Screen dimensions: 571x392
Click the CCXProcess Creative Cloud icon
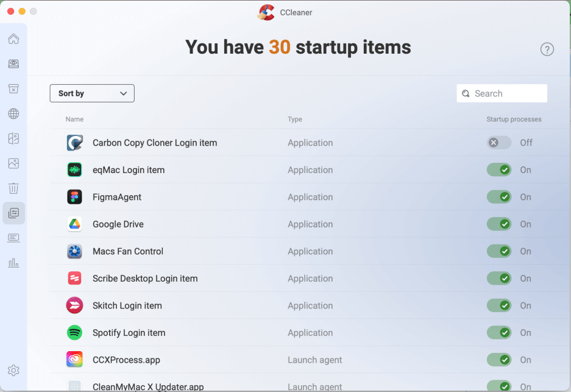(x=75, y=360)
